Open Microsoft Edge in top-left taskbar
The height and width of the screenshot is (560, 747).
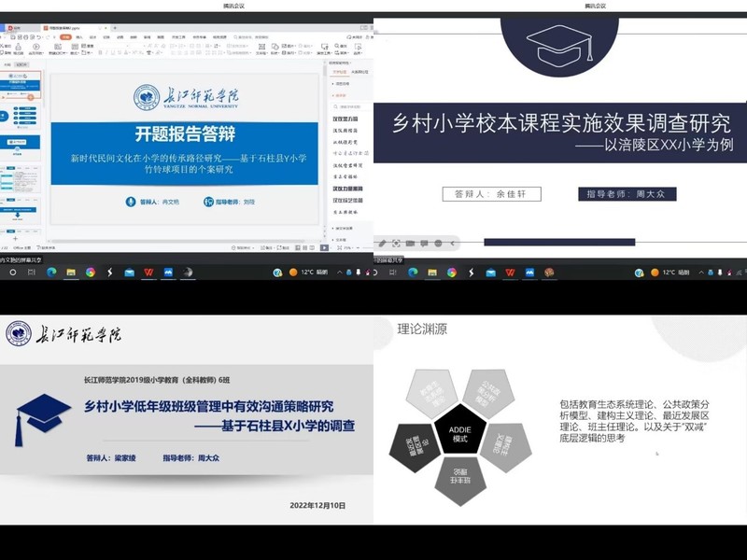tap(51, 273)
